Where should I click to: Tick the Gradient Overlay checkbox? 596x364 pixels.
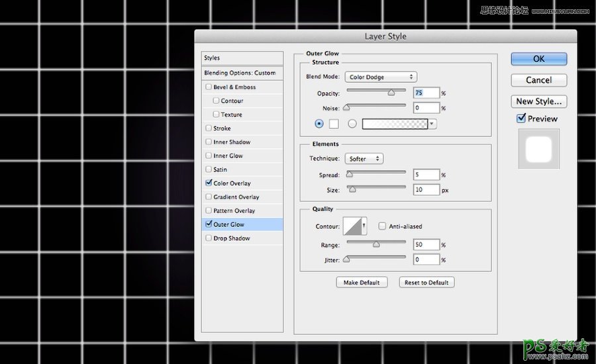pyautogui.click(x=209, y=197)
